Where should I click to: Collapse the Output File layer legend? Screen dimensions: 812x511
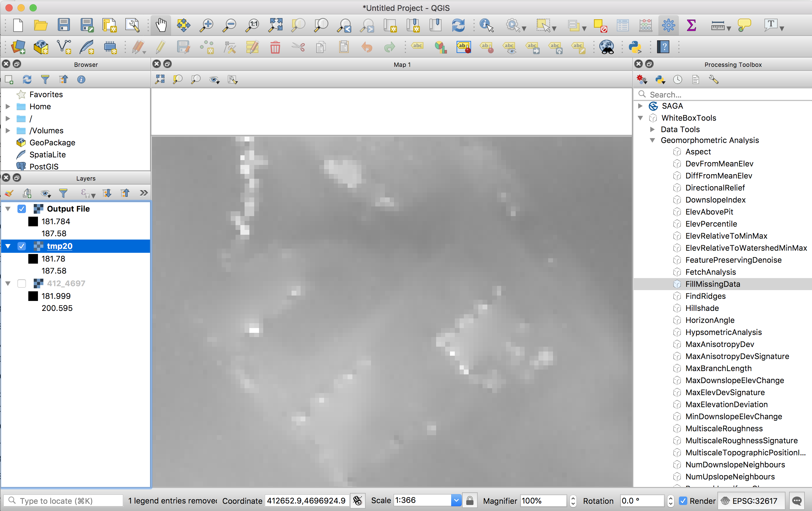tap(8, 209)
